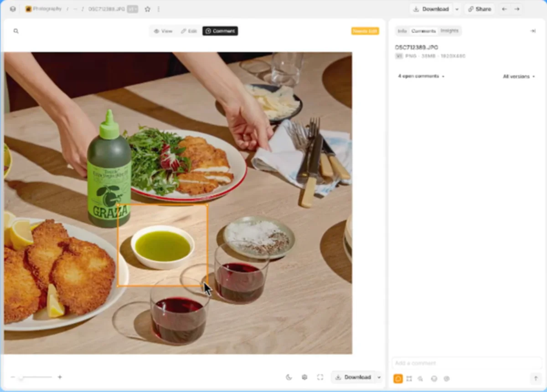Click the search magnifier icon
This screenshot has width=547, height=392.
[16, 31]
